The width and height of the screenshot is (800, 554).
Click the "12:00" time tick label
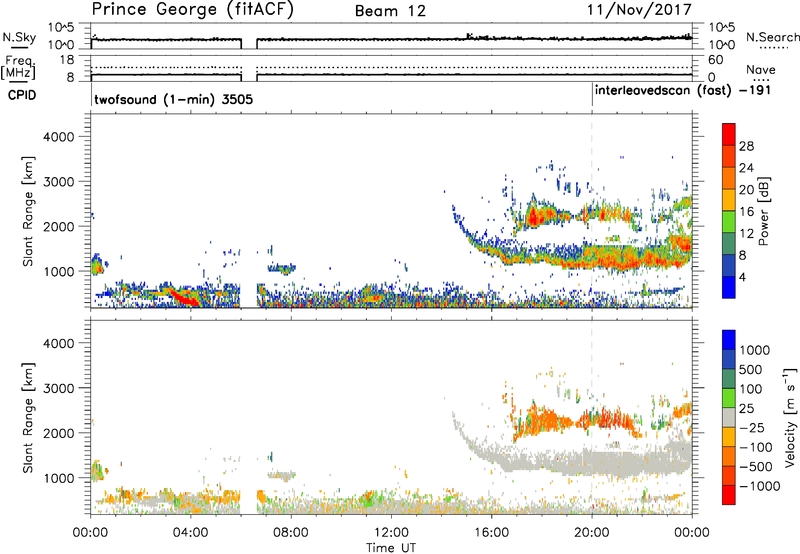(391, 533)
